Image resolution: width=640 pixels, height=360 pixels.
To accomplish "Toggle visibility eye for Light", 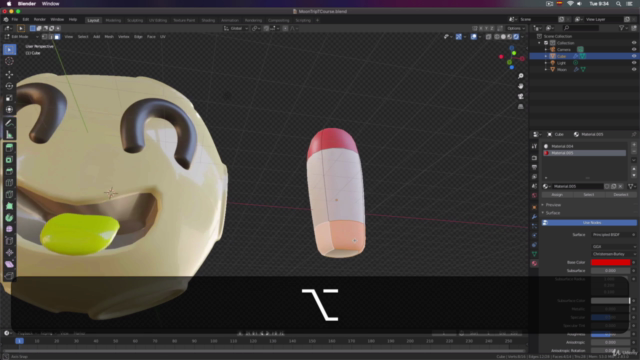I will point(634,63).
